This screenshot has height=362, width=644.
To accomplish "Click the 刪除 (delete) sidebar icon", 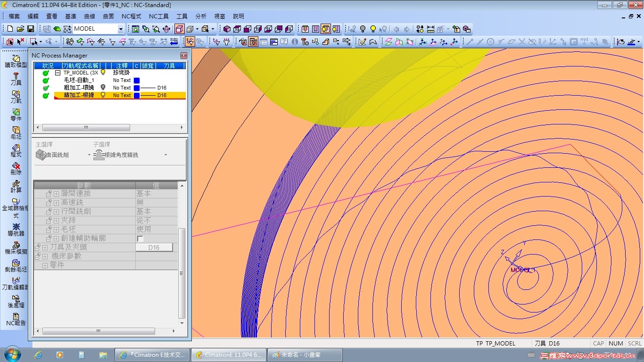I will pyautogui.click(x=16, y=168).
